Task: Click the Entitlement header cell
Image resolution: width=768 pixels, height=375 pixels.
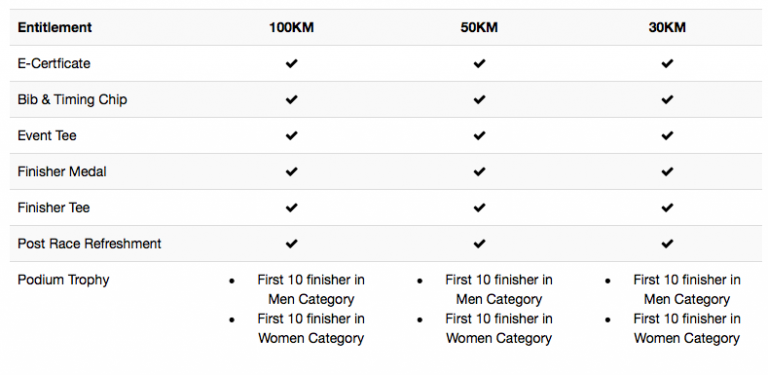Action: (x=55, y=27)
